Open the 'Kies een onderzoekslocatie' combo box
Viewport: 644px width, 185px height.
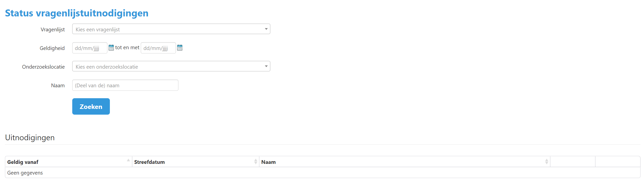point(167,66)
